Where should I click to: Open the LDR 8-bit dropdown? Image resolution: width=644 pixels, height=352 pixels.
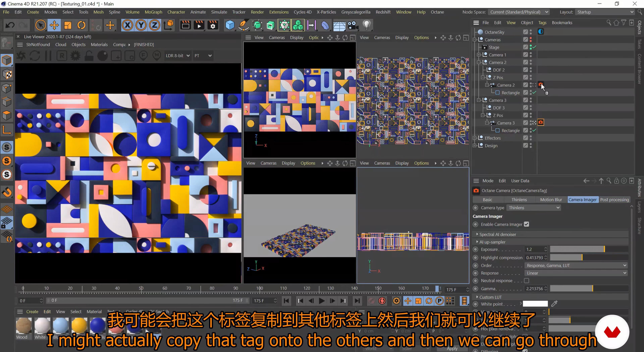(x=177, y=56)
